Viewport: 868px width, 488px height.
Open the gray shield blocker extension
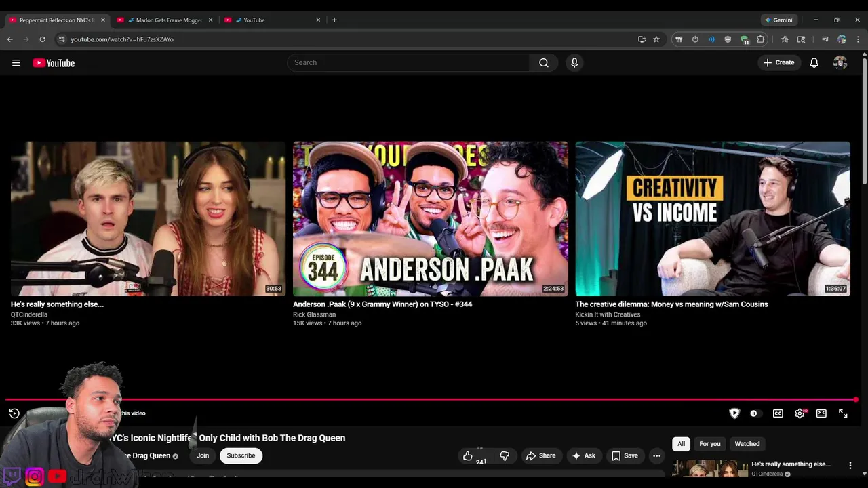[x=728, y=39]
